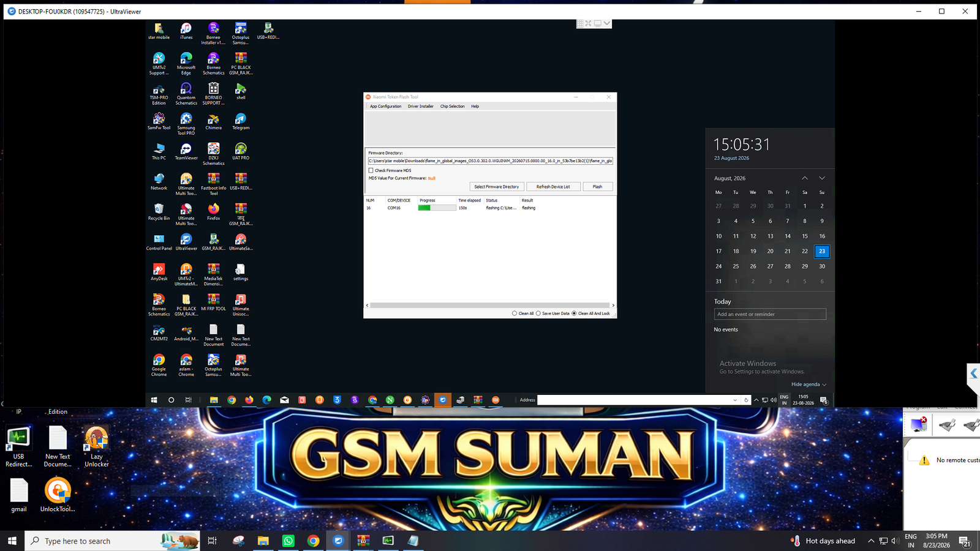
Task: Launch the UAT PRO shortcut
Action: [x=241, y=151]
